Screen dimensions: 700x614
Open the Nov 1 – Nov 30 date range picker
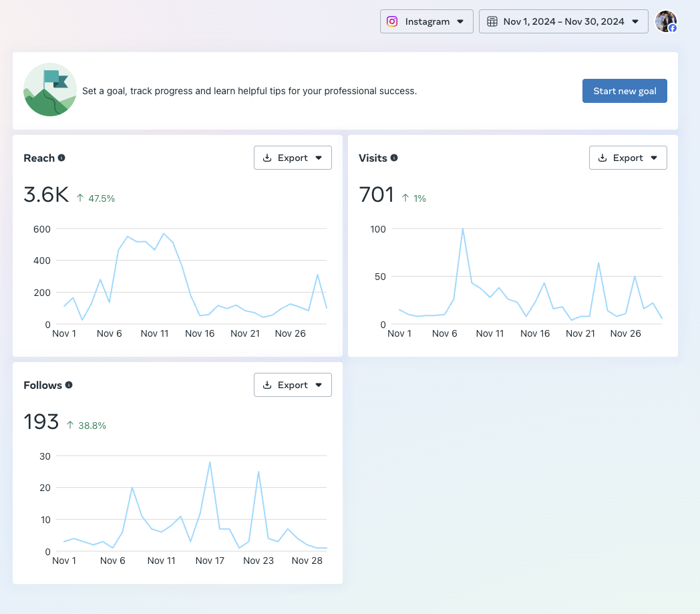tap(564, 21)
